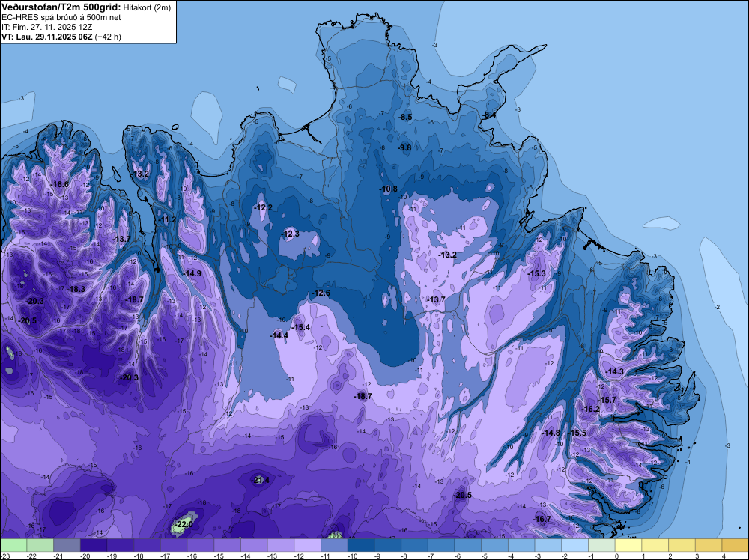Click the -8.5 temperature label
The width and height of the screenshot is (749, 560).
coord(405,117)
